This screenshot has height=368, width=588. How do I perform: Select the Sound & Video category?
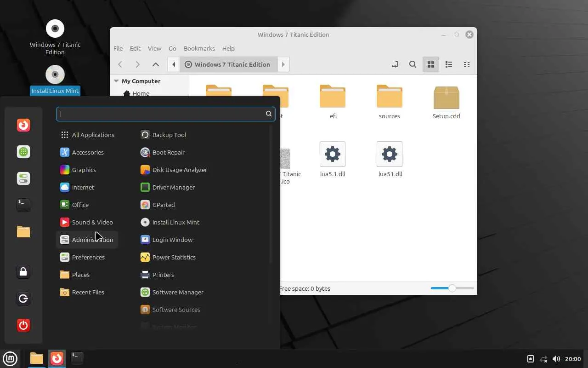[87, 222]
